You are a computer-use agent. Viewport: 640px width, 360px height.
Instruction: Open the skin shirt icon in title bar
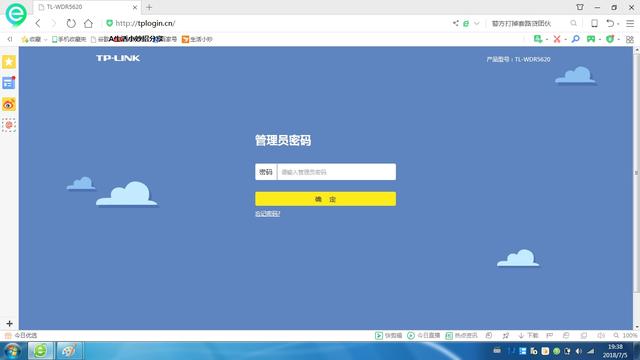coord(580,7)
